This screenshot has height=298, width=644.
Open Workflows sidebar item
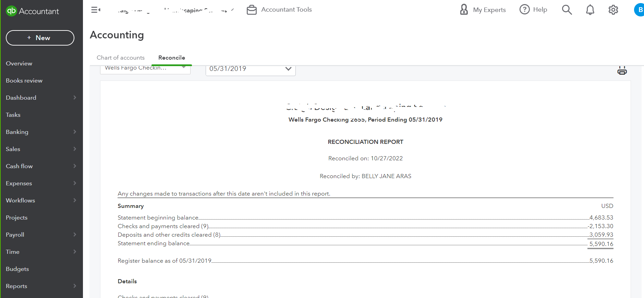point(21,200)
